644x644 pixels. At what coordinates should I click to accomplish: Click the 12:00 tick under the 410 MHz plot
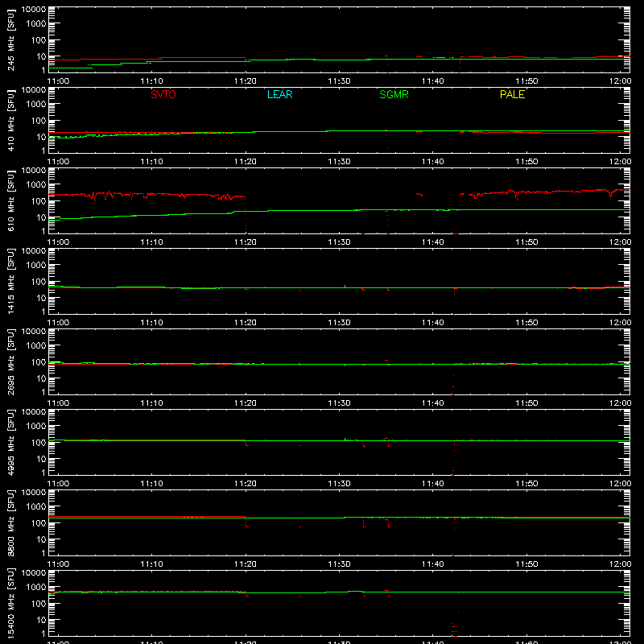[x=620, y=162]
